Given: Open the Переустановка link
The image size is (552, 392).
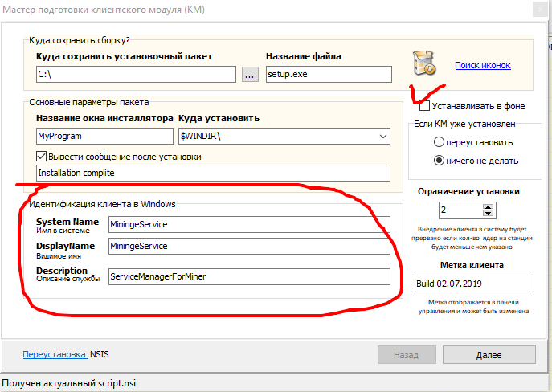Looking at the screenshot, I should coord(55,354).
